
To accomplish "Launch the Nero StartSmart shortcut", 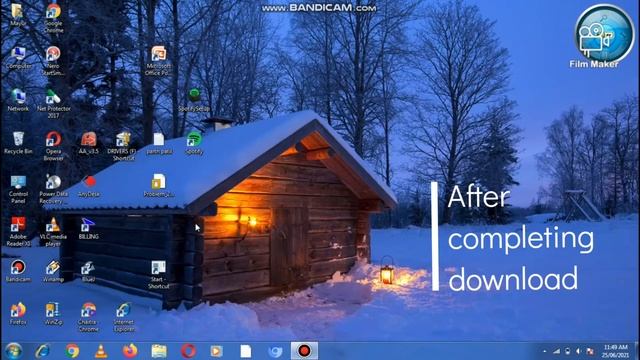I will [53, 61].
